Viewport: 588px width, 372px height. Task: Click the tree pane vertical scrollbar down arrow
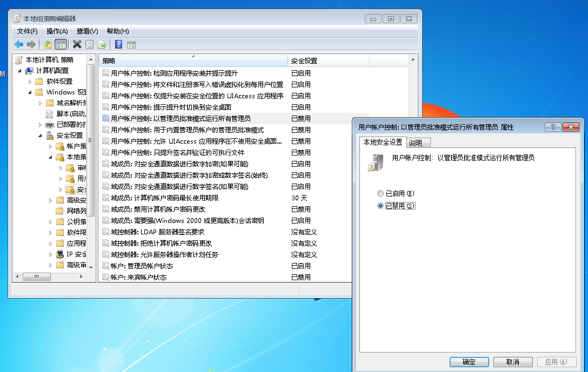coord(91,267)
